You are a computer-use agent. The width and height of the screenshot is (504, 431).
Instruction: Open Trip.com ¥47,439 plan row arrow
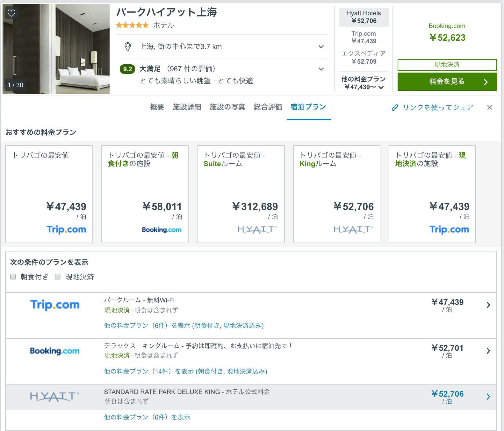(x=488, y=305)
